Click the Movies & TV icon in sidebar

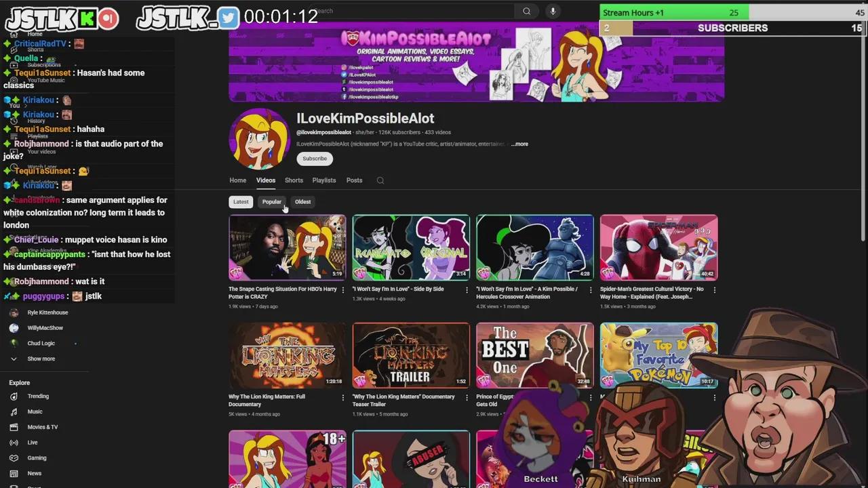point(14,427)
